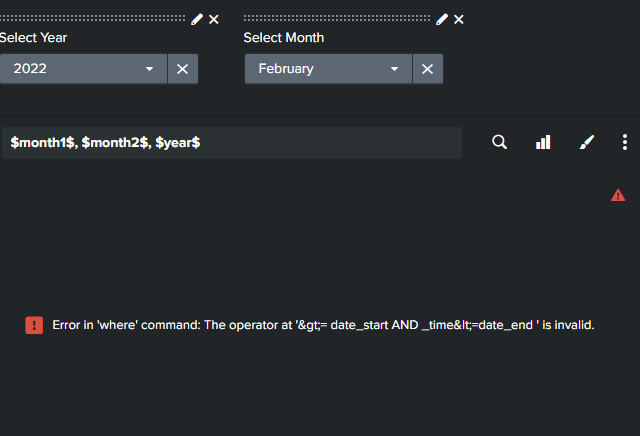Click the red warning triangle icon
The width and height of the screenshot is (640, 436).
click(618, 195)
